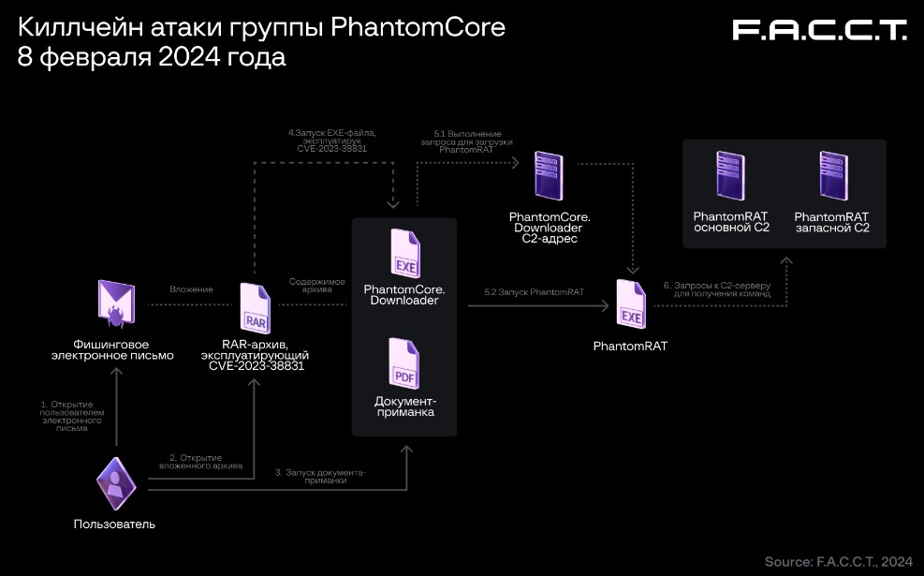Image resolution: width=924 pixels, height=576 pixels.
Task: Click the "Содержимое архива" connector label
Action: click(x=317, y=285)
